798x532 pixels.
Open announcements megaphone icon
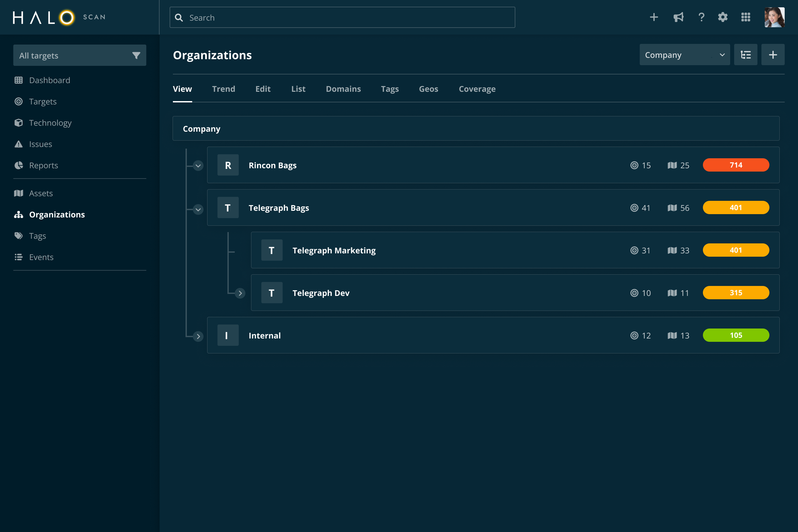click(678, 17)
